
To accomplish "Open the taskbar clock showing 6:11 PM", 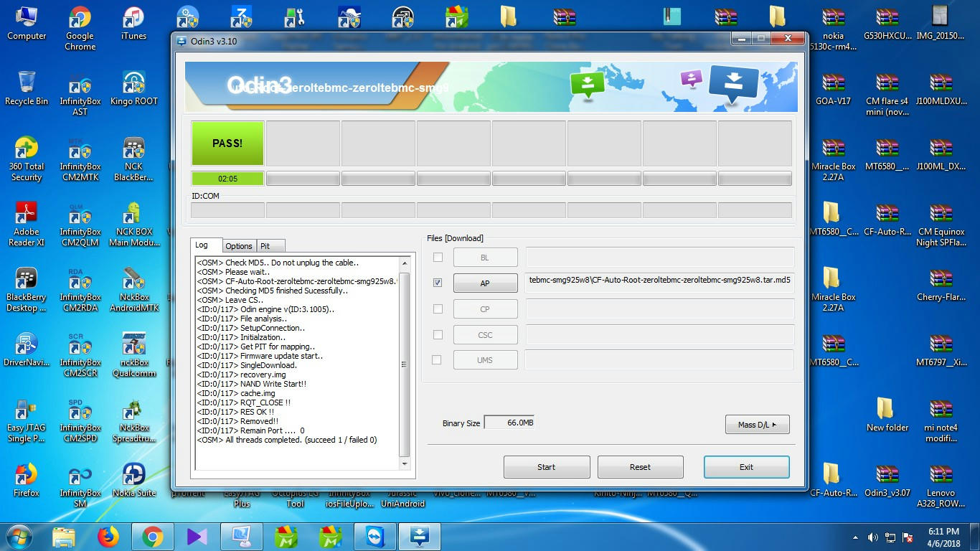I will tap(943, 537).
